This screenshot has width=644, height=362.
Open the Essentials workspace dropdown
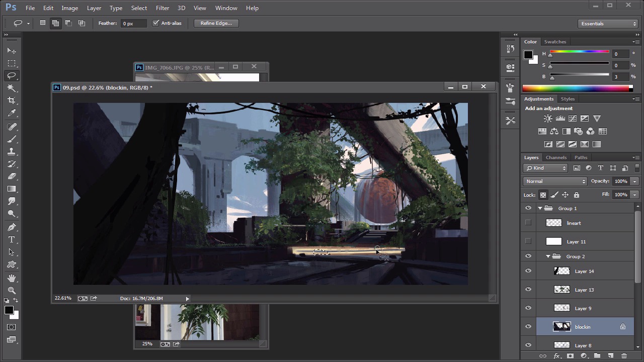(608, 24)
